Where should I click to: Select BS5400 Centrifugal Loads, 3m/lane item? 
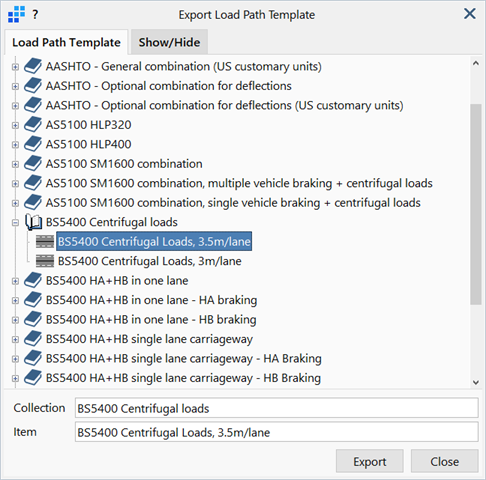pos(149,261)
